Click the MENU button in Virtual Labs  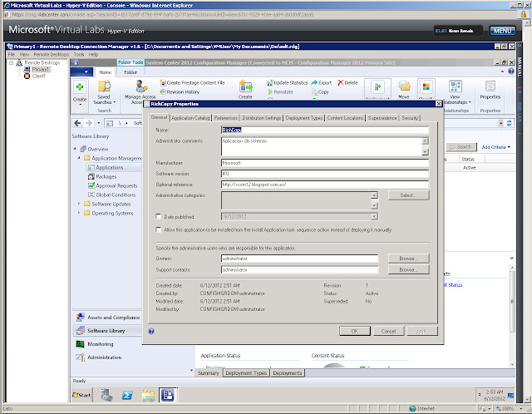502,31
